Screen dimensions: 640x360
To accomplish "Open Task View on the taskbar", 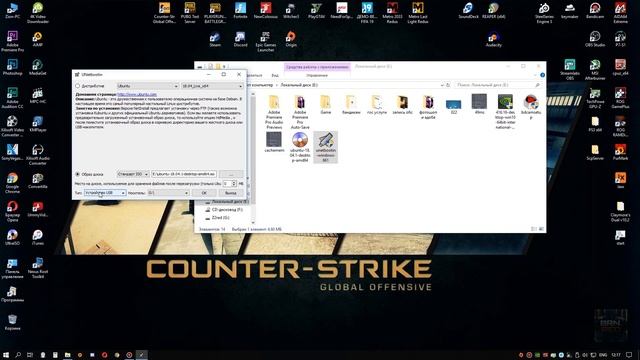I will 30,355.
